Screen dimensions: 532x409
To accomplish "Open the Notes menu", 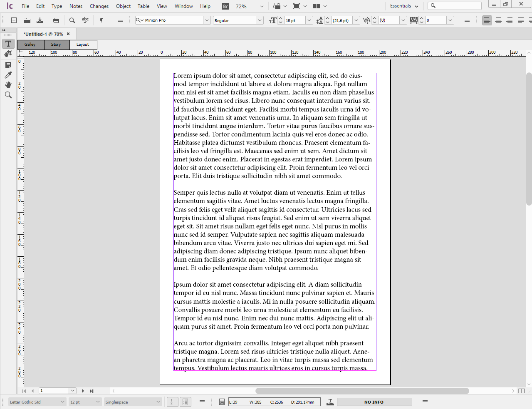I will (x=76, y=6).
